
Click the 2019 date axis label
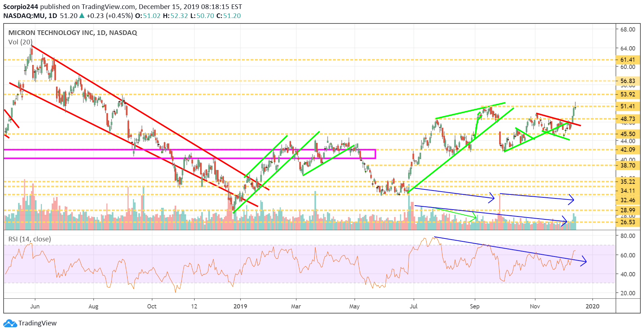click(x=241, y=306)
